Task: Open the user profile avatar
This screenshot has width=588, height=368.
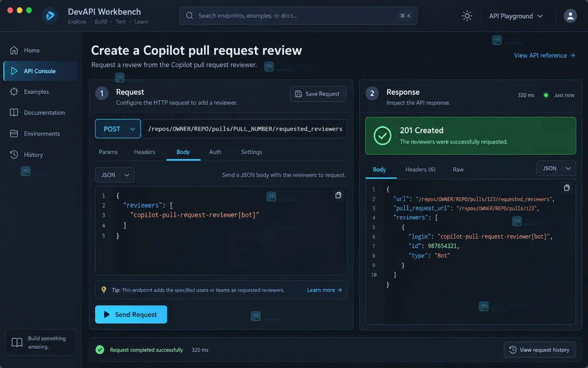Action: tap(570, 16)
